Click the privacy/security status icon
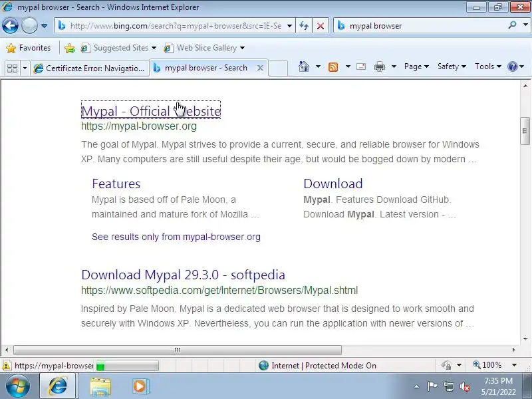 (446, 365)
